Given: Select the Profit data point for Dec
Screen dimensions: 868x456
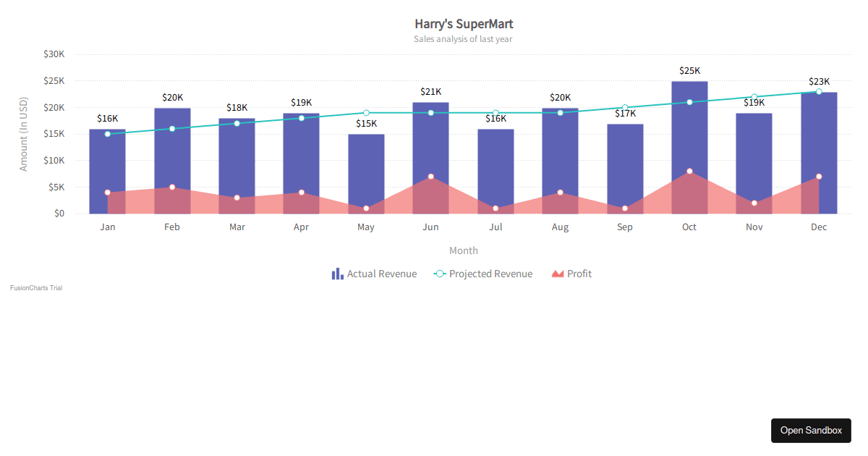Looking at the screenshot, I should [819, 177].
